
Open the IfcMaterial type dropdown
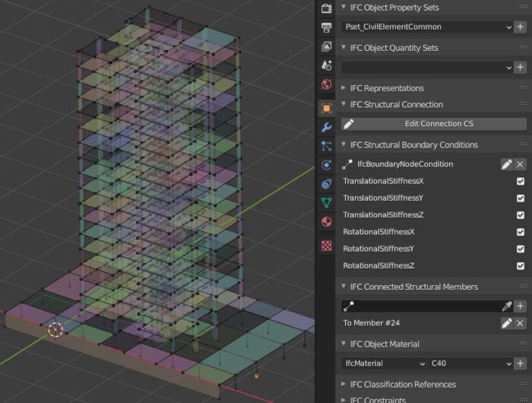383,363
